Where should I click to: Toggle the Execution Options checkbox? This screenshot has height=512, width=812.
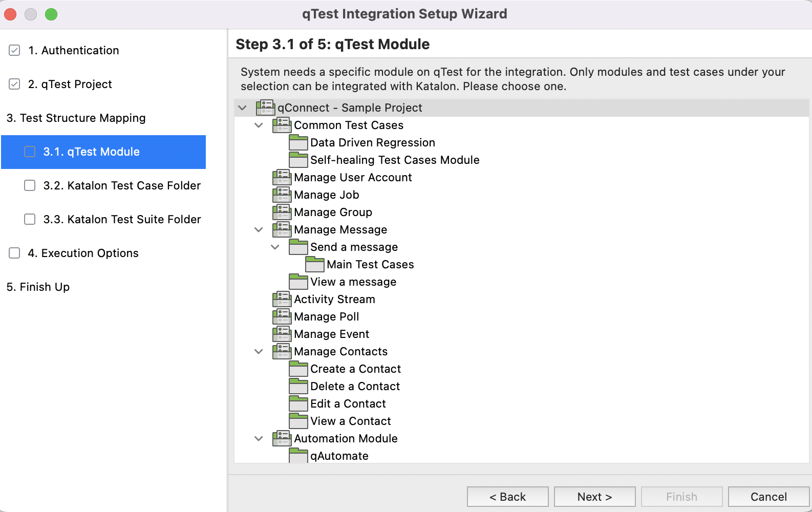point(14,253)
